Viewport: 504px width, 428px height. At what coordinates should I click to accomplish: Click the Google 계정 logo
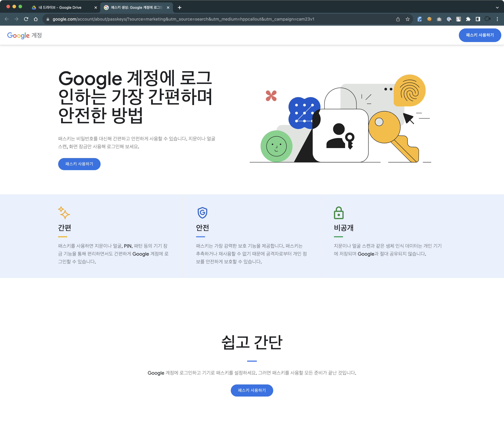pos(25,35)
